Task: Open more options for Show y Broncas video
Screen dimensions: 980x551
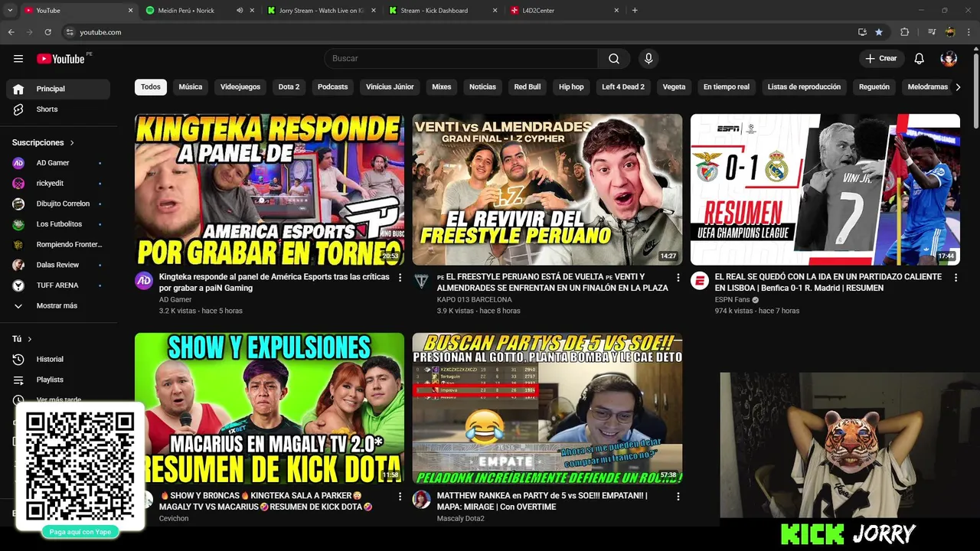Action: pyautogui.click(x=400, y=497)
